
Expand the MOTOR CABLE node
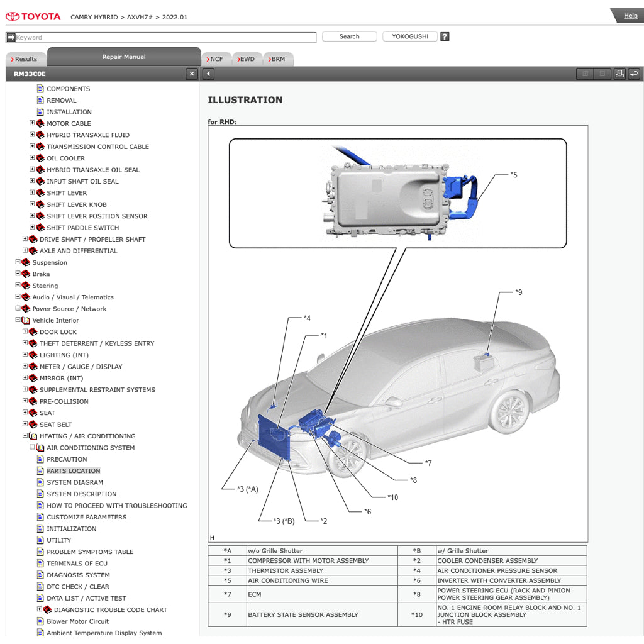point(31,123)
